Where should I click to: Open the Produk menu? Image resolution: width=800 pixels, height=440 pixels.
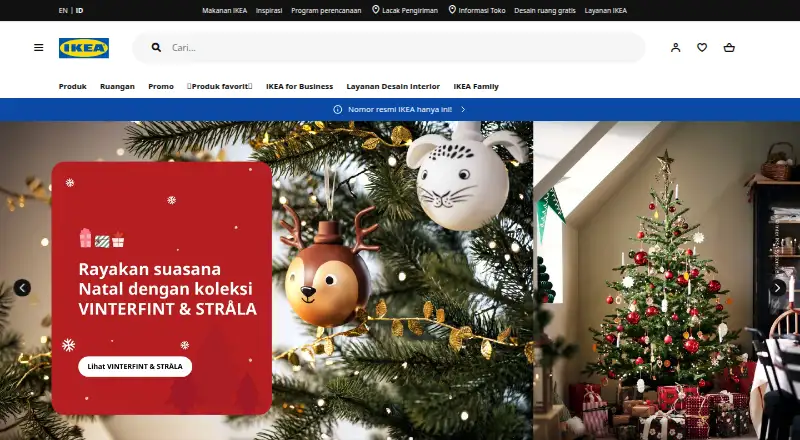pyautogui.click(x=72, y=86)
